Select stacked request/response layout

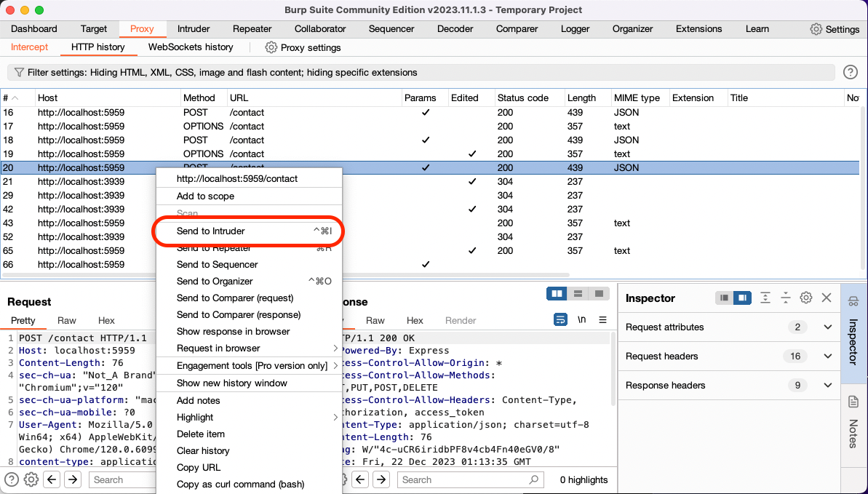coord(578,293)
